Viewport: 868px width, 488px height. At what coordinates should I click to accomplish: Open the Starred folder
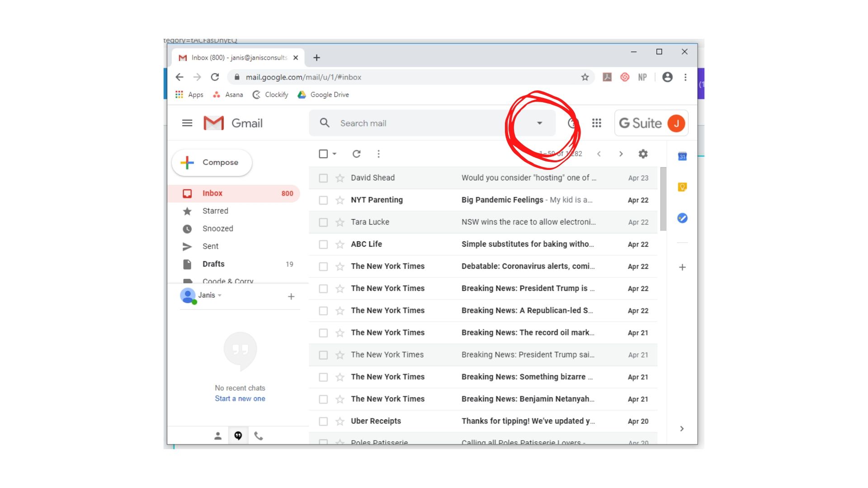coord(215,211)
